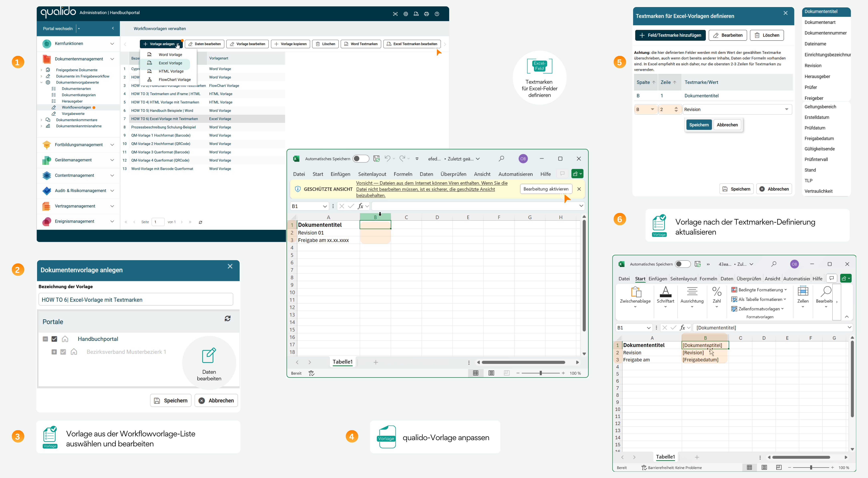Refresh the workflow list pagination
This screenshot has height=478, width=868.
click(x=201, y=222)
